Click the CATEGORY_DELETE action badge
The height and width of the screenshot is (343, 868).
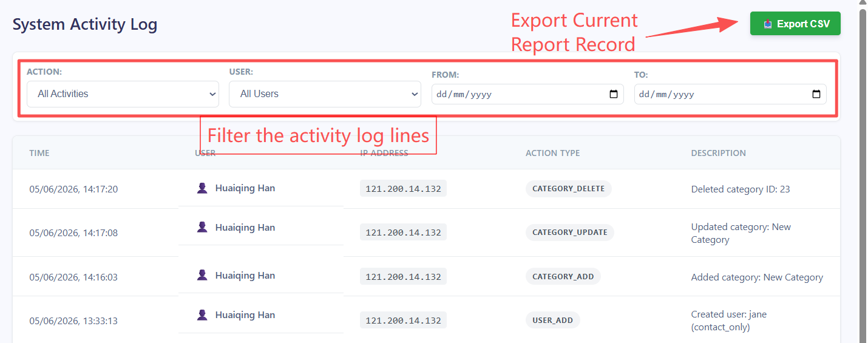click(568, 189)
